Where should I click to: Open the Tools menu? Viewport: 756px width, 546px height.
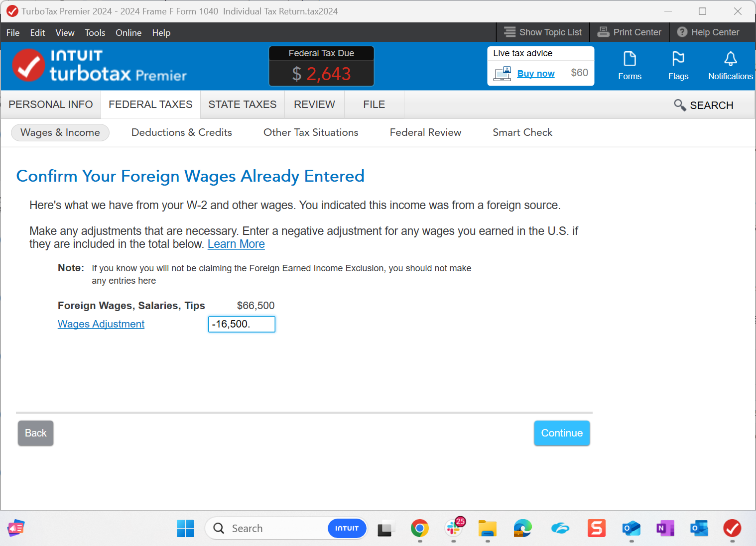(95, 33)
